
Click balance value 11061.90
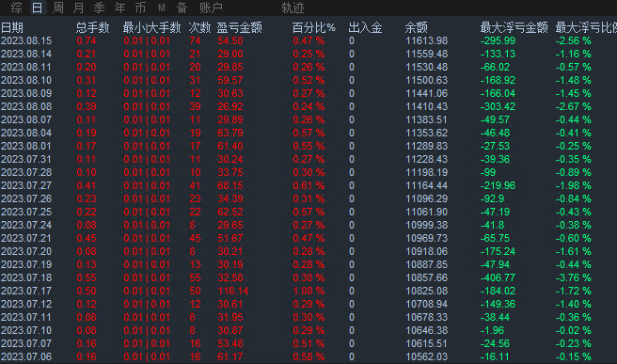click(427, 213)
